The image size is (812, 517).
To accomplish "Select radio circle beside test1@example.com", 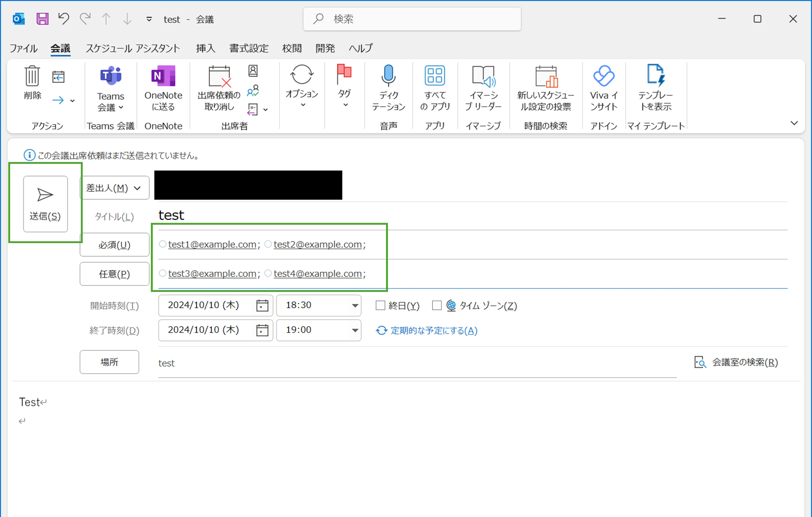I will click(x=163, y=244).
